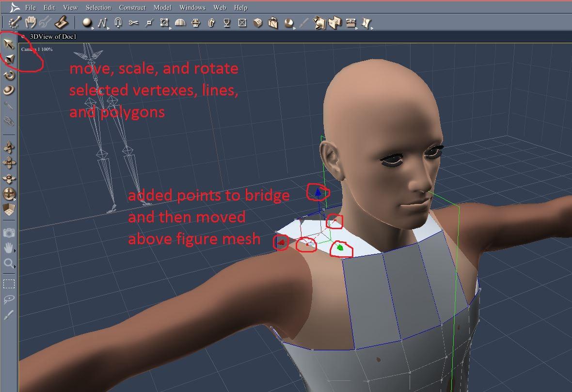This screenshot has width=572, height=392.
Task: Click the box with arrow extract tool
Action: pyautogui.click(x=273, y=23)
